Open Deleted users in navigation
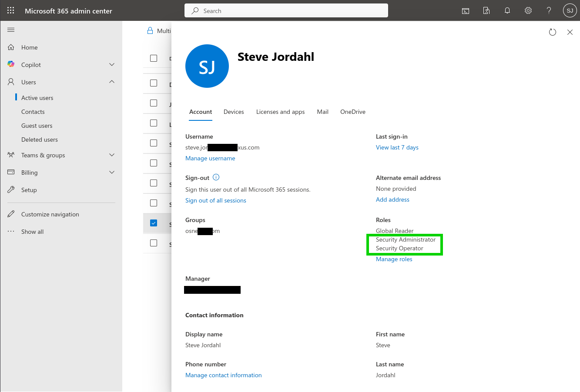This screenshot has height=392, width=580. (40, 140)
